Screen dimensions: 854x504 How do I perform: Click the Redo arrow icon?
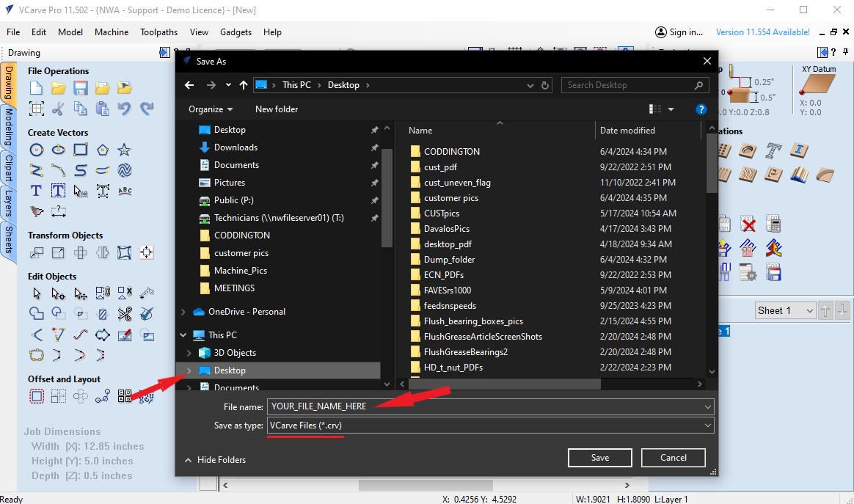tap(147, 109)
